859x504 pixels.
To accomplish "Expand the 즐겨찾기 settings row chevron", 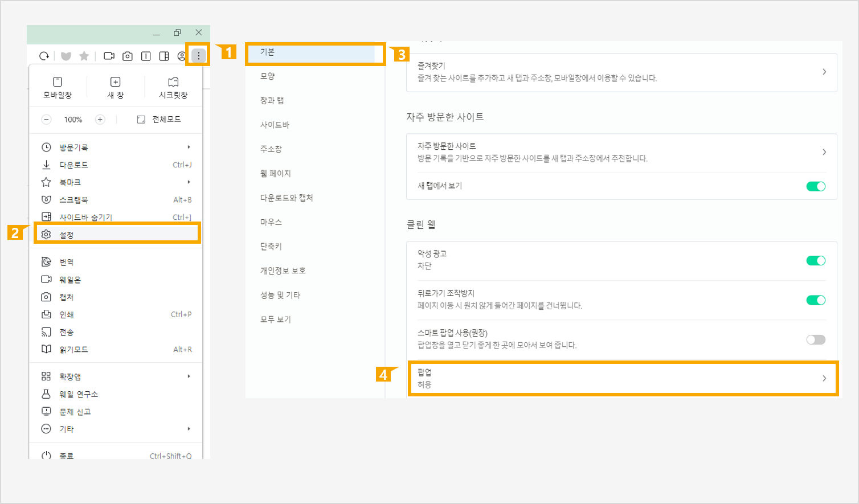I will point(824,72).
